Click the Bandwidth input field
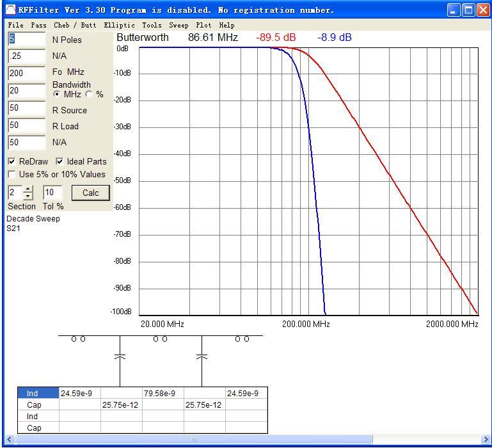 (x=27, y=91)
